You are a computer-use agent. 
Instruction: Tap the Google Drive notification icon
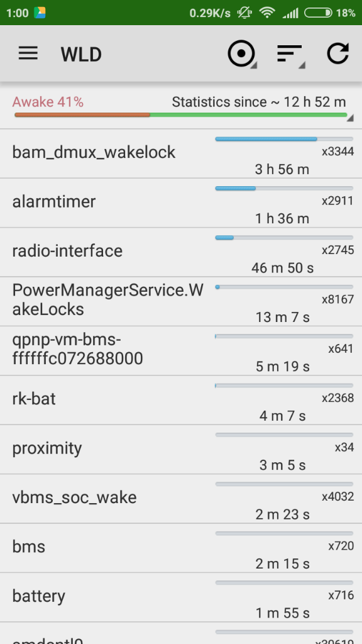[x=40, y=13]
